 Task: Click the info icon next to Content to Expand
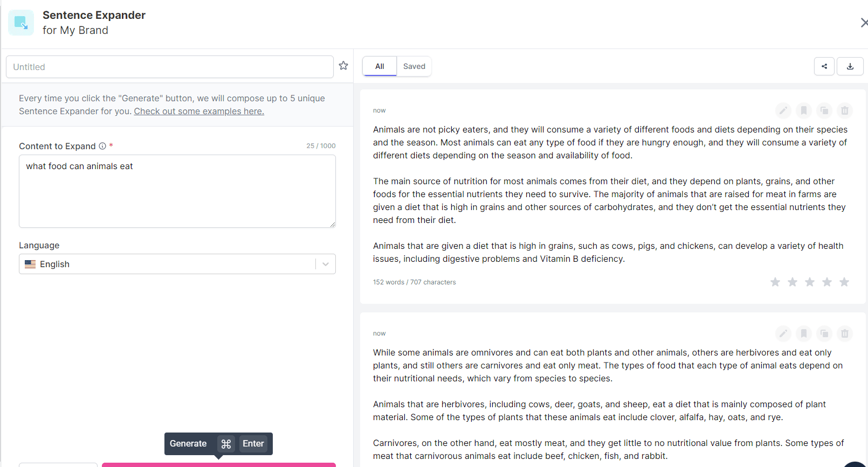[x=102, y=146]
